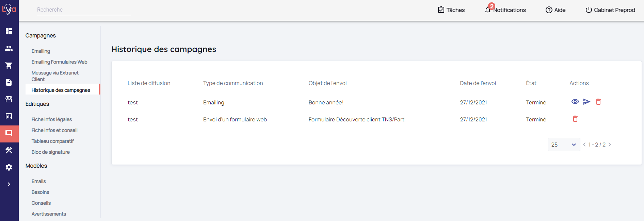644x221 pixels.
Task: Open the dashboard icon in the sidebar
Action: [x=9, y=31]
